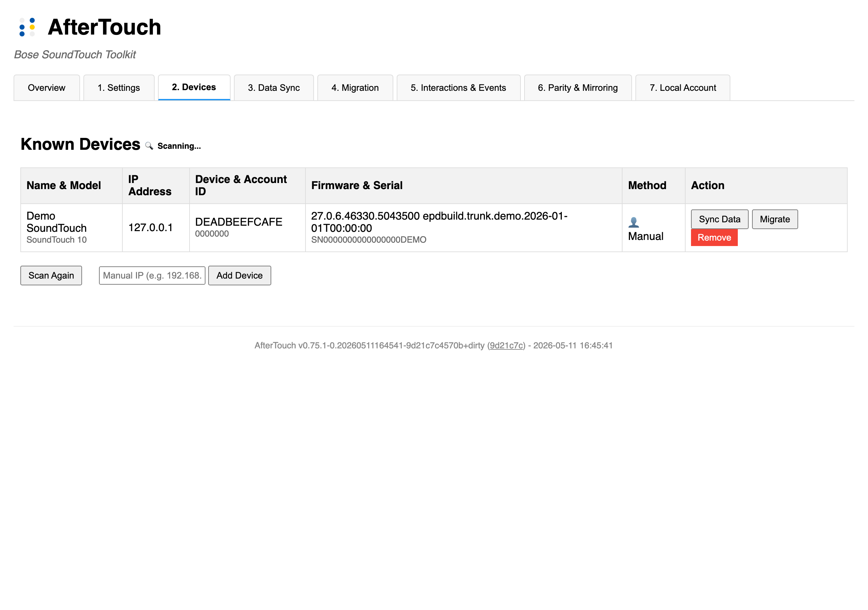This screenshot has width=868, height=610.
Task: Focus the Manual IP input field
Action: (152, 276)
